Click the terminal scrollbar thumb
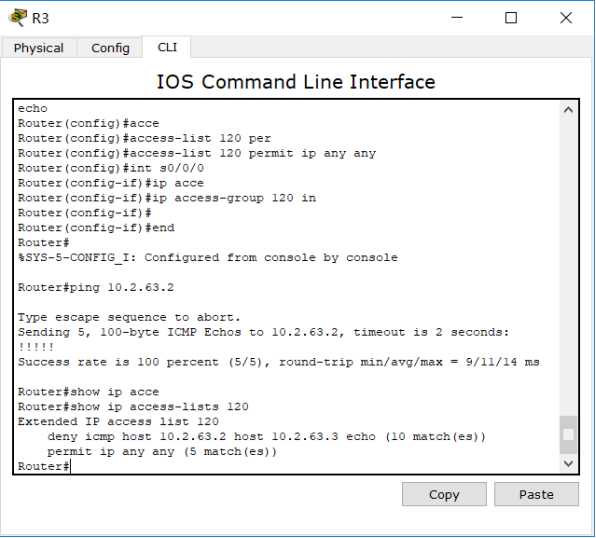The image size is (596, 538). pyautogui.click(x=568, y=435)
